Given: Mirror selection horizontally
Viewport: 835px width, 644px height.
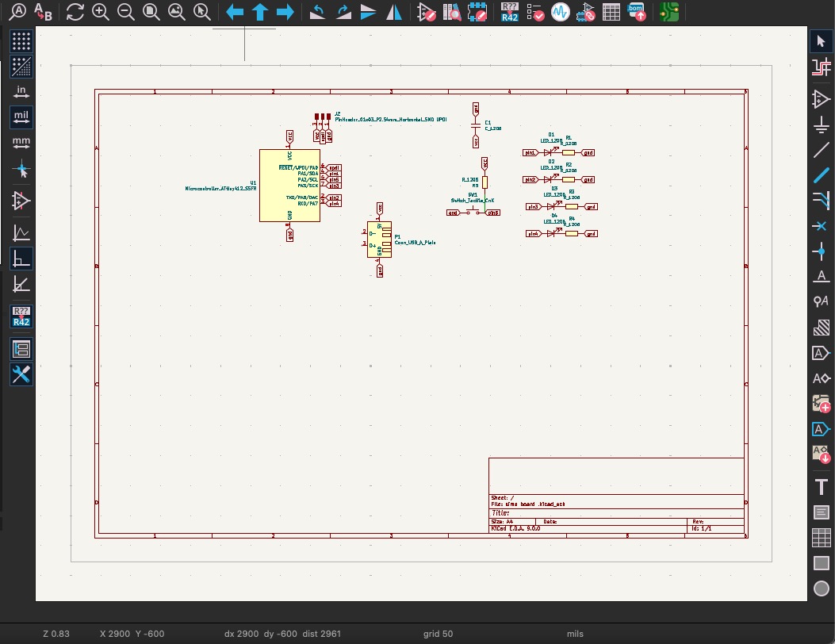Looking at the screenshot, I should tap(393, 12).
